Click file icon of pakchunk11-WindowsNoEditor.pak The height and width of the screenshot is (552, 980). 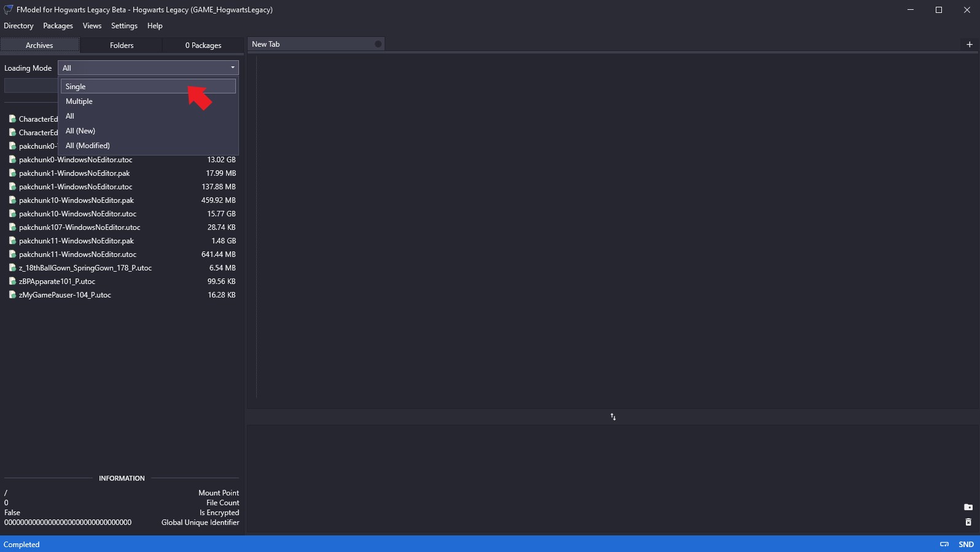[12, 241]
